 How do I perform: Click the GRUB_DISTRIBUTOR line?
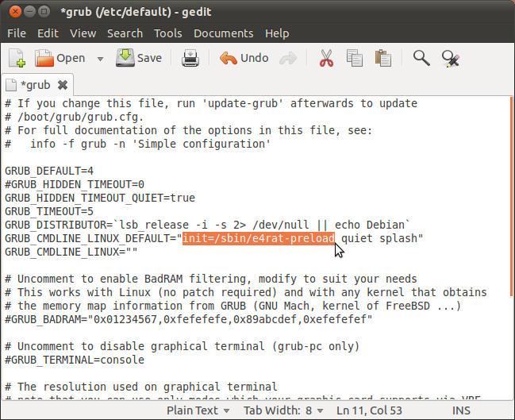click(x=208, y=225)
